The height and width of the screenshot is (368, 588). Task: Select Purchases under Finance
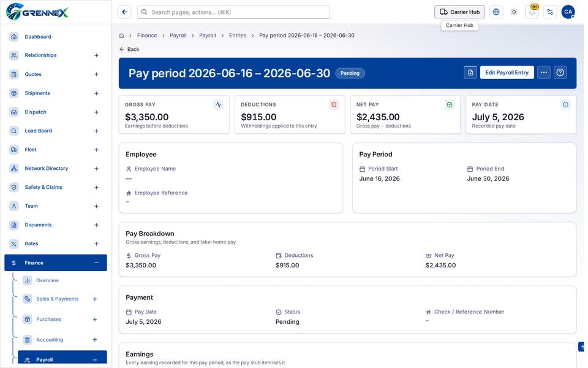pyautogui.click(x=62, y=319)
